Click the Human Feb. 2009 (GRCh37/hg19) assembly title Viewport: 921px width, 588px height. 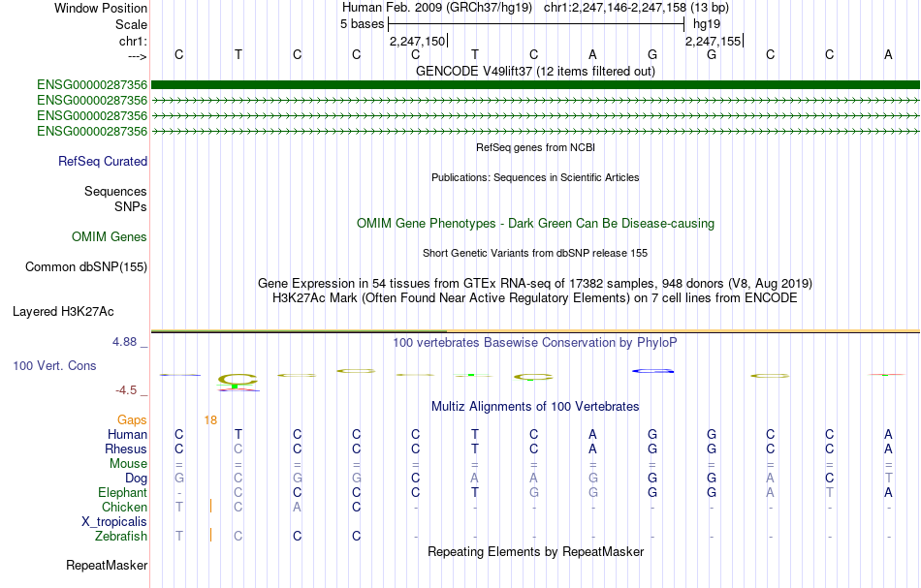tap(437, 8)
